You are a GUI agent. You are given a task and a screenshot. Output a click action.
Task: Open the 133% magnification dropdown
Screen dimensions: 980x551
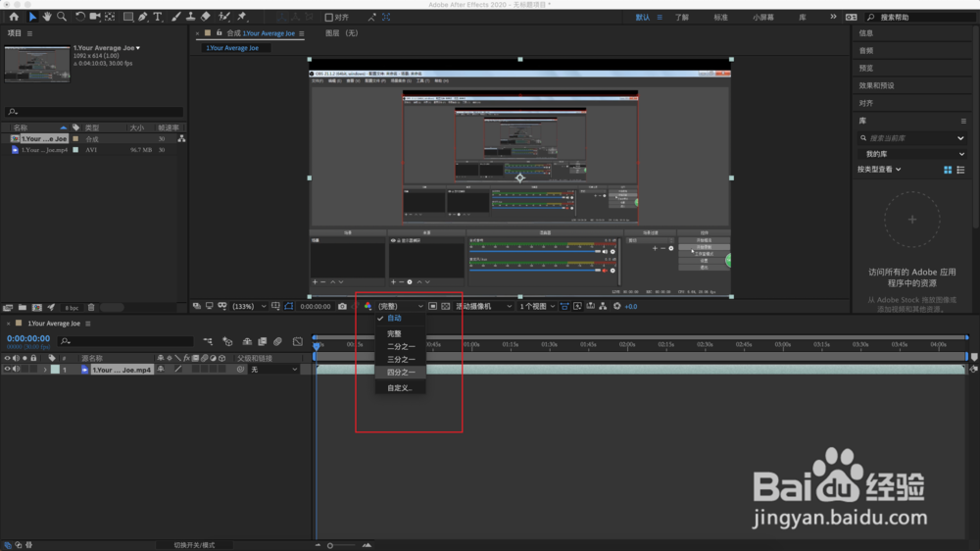(249, 307)
